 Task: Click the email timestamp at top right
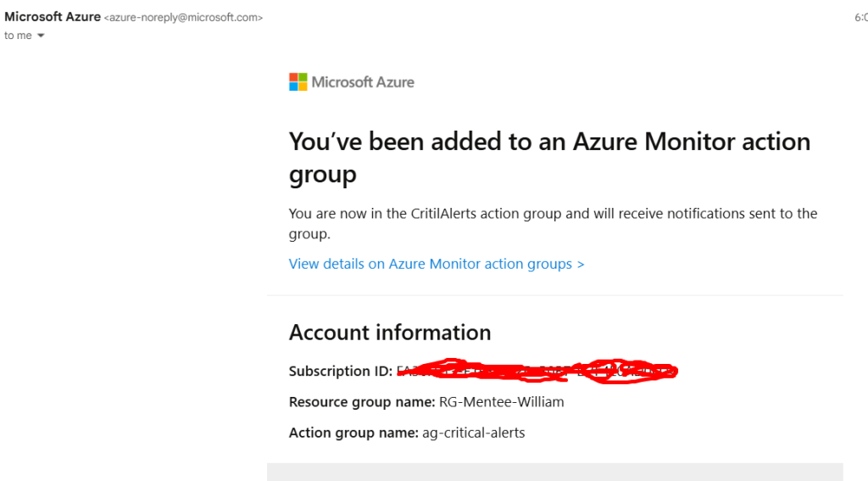pyautogui.click(x=860, y=18)
